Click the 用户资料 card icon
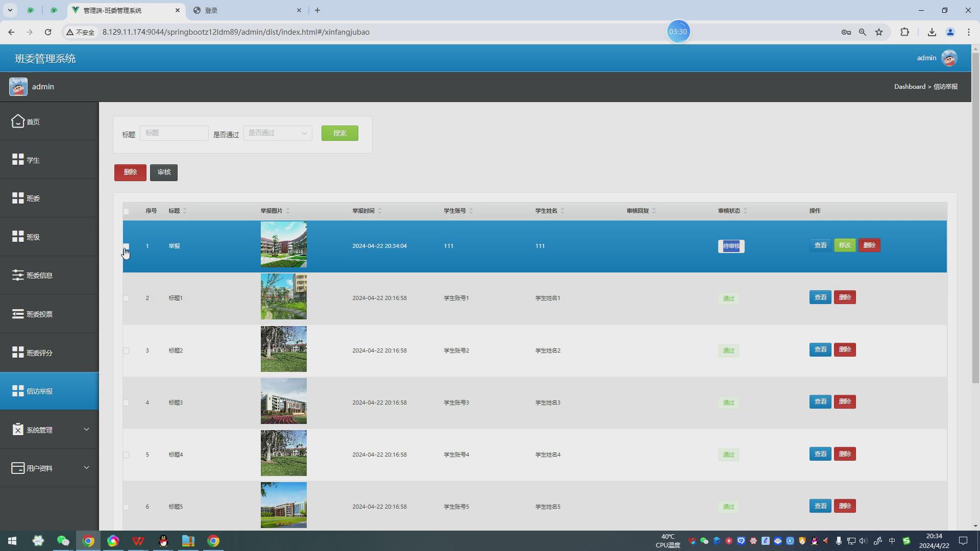The height and width of the screenshot is (551, 980). pos(18,468)
